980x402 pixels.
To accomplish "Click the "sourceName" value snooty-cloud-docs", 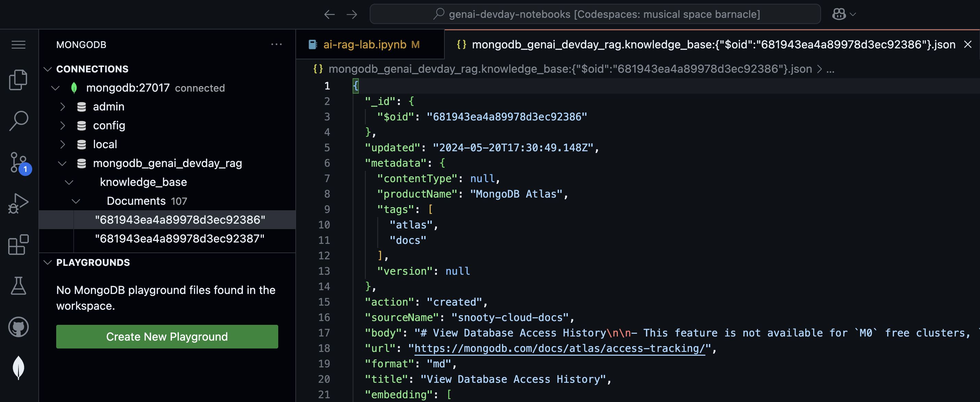I will [x=510, y=318].
